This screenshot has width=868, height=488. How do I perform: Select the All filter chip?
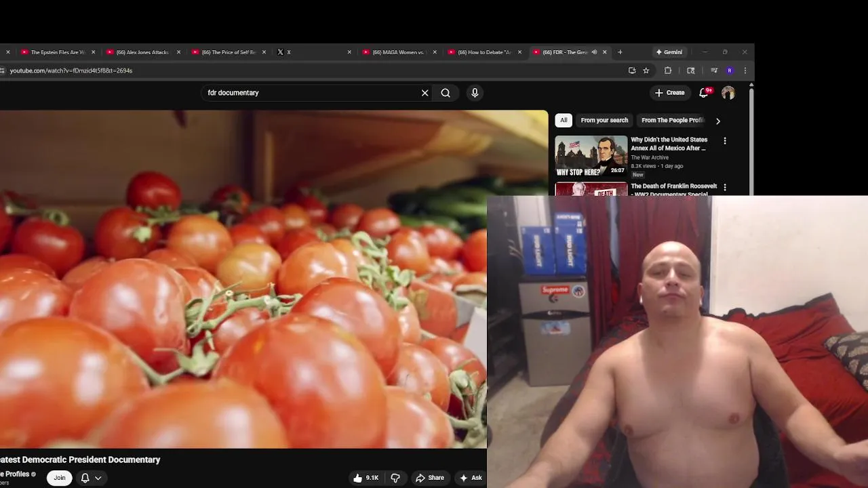coord(563,120)
